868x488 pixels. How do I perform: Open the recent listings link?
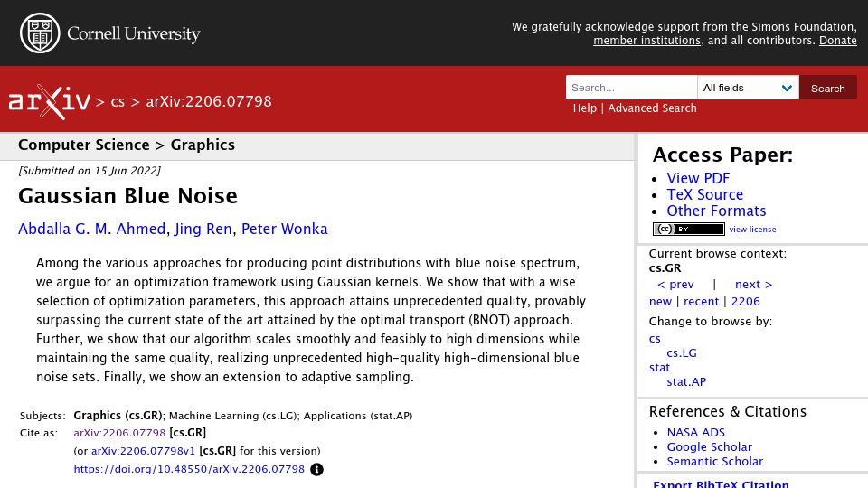[701, 302]
